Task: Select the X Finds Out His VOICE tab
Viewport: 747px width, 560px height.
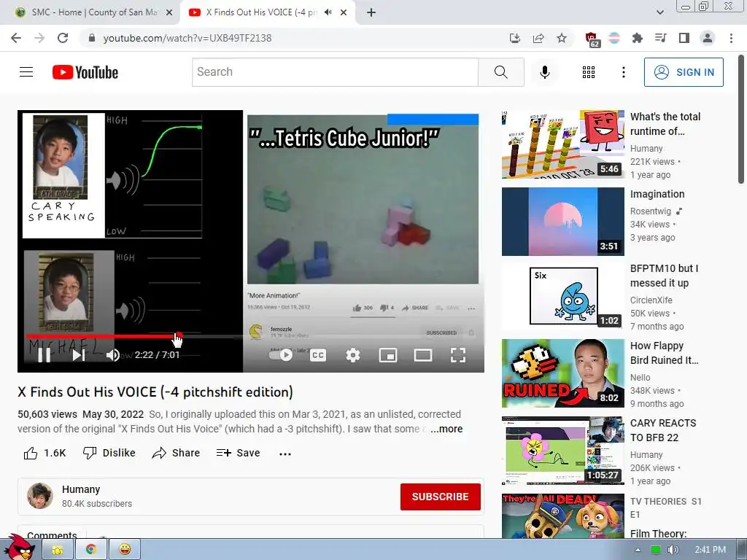Action: point(261,12)
